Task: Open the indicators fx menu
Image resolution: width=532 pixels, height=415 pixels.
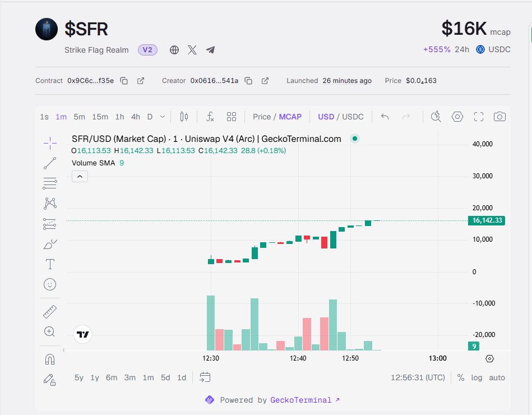Action: coord(210,117)
